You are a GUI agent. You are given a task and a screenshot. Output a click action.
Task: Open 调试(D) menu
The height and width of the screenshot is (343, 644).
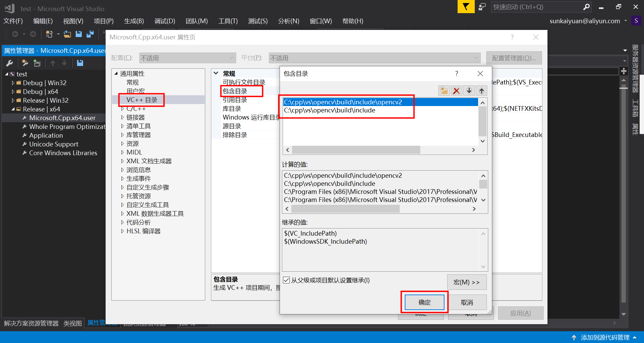coord(165,21)
